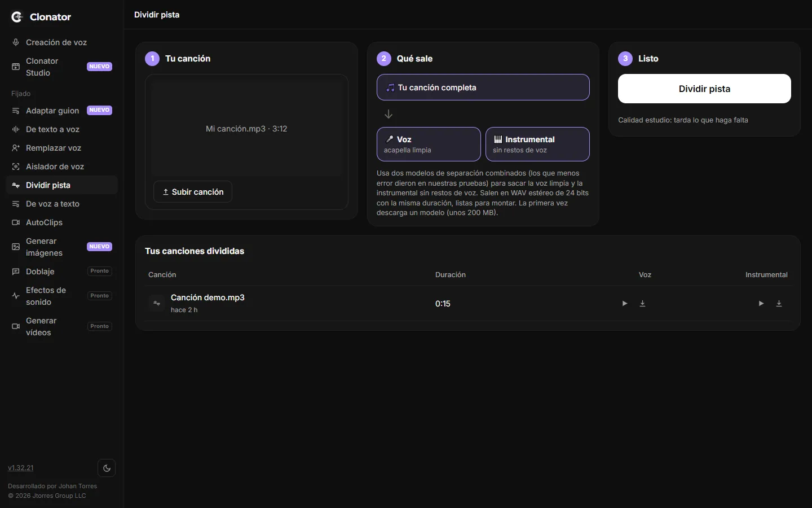Play Instrumental track of Canción demo.mp3
Viewport: 812px width, 508px height.
761,304
